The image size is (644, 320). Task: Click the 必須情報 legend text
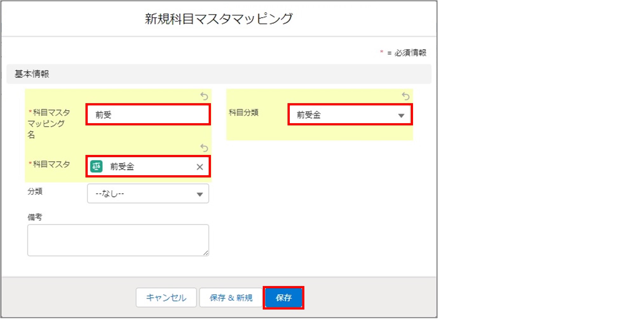point(410,53)
